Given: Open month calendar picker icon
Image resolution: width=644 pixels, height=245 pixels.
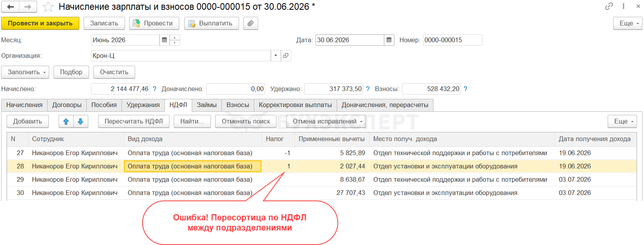Looking at the screenshot, I should 164,40.
